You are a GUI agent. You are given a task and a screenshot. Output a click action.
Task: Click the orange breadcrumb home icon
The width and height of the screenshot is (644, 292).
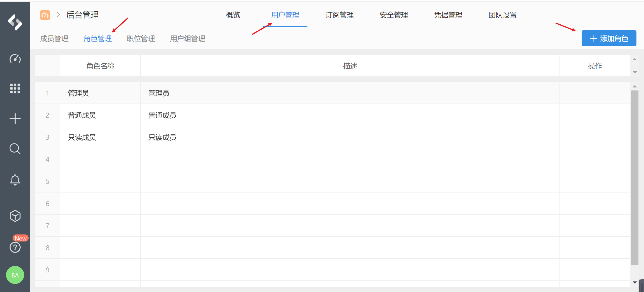45,15
